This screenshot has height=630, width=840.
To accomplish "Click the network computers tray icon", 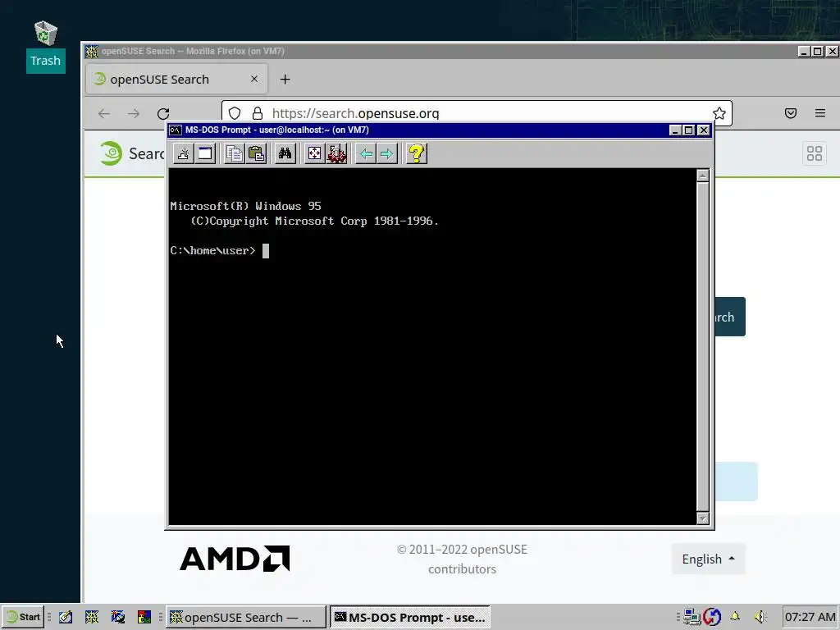I will pos(692,617).
